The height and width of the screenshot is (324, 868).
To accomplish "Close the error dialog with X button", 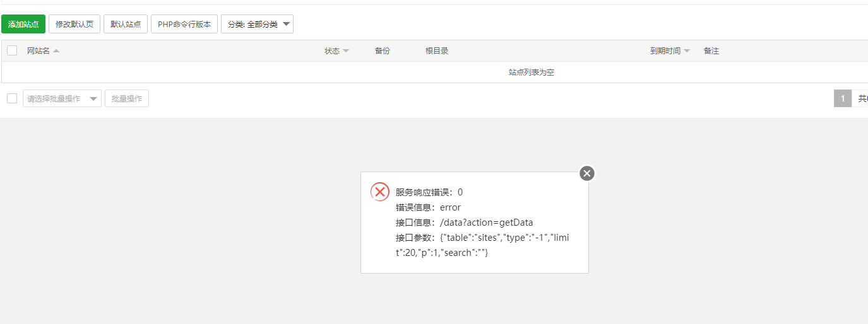I will point(587,173).
